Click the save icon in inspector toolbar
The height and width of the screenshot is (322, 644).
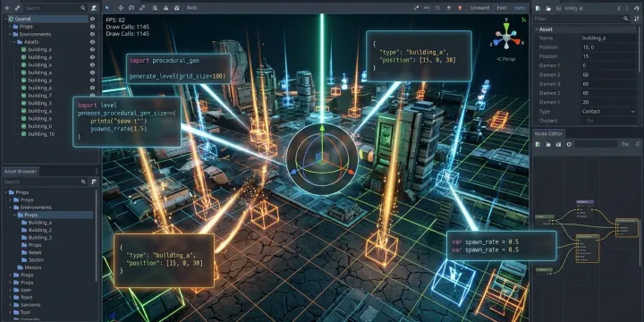(x=558, y=8)
